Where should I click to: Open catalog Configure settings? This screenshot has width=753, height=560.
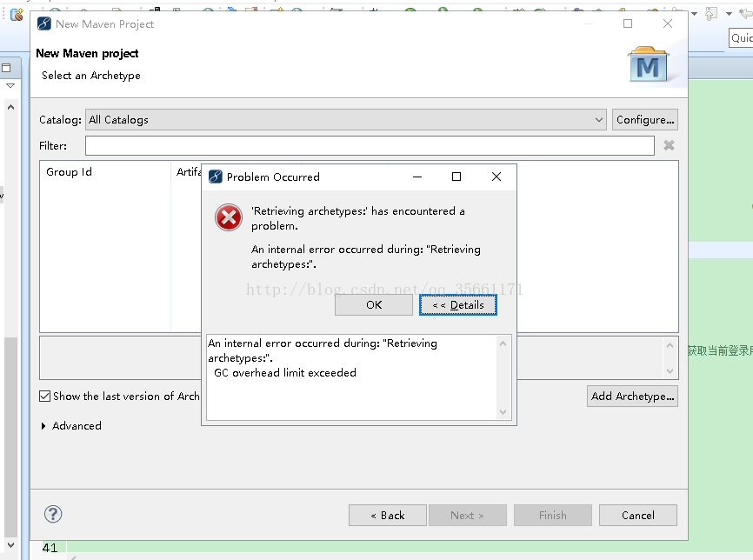click(645, 120)
